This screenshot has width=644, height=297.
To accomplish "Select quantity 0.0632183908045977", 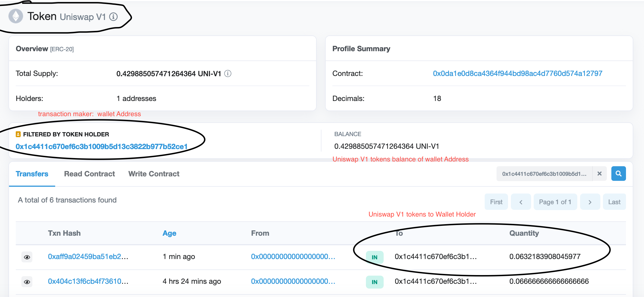I will click(x=545, y=256).
